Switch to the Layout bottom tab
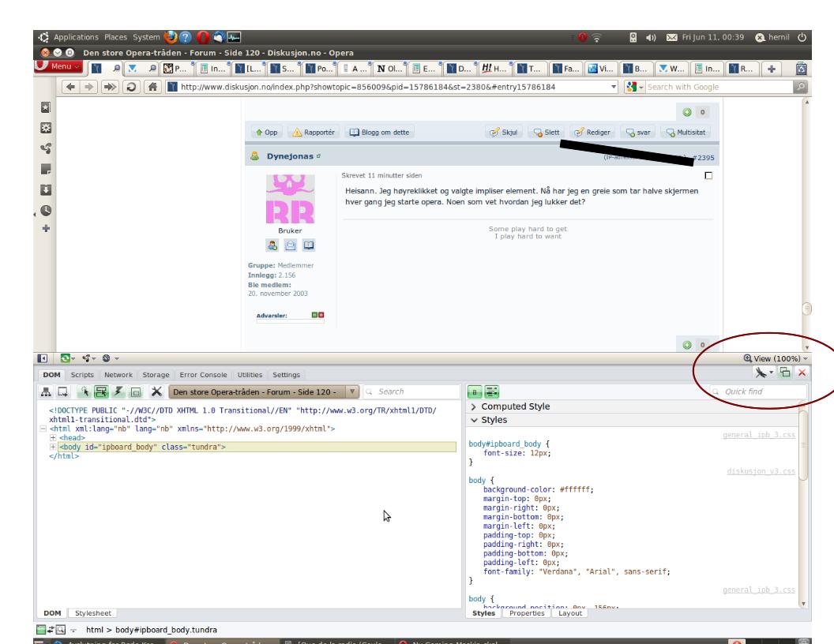834x644 pixels. (x=570, y=613)
